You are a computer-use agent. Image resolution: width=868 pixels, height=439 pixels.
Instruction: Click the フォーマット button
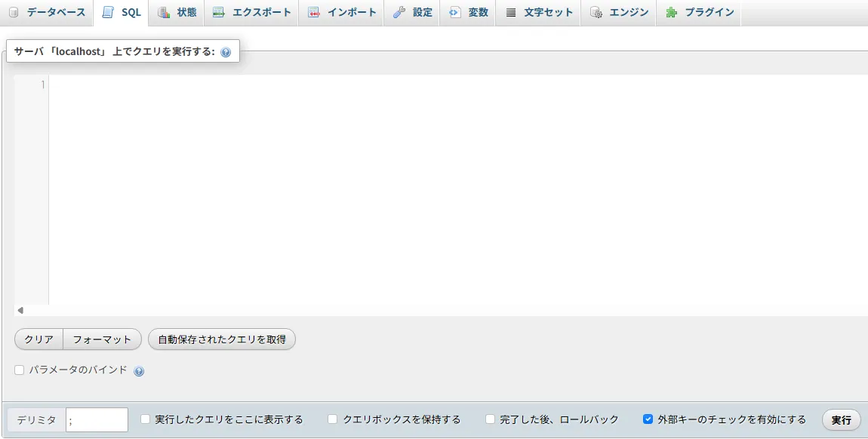[102, 339]
